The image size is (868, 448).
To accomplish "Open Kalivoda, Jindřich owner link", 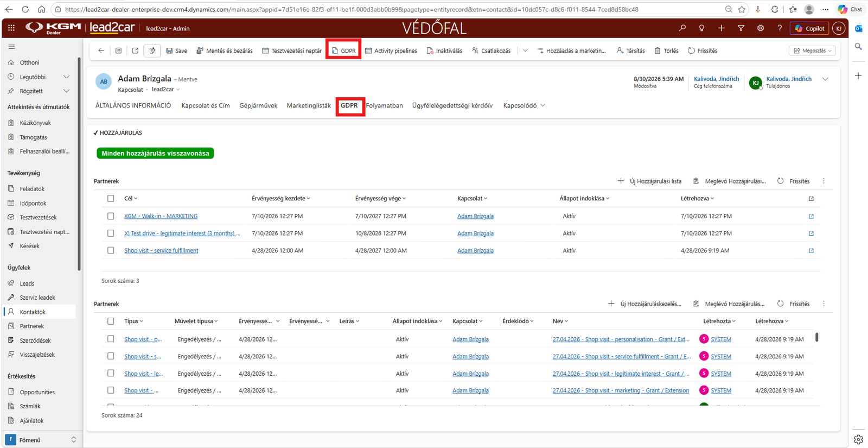I will (789, 79).
